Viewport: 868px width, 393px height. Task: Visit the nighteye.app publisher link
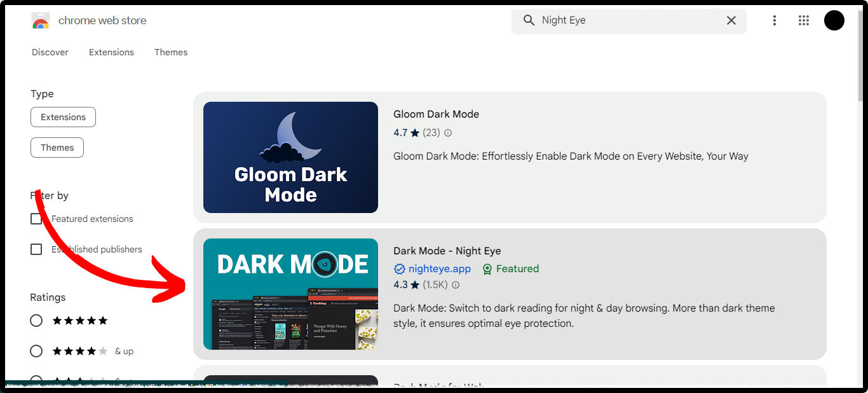click(x=440, y=269)
